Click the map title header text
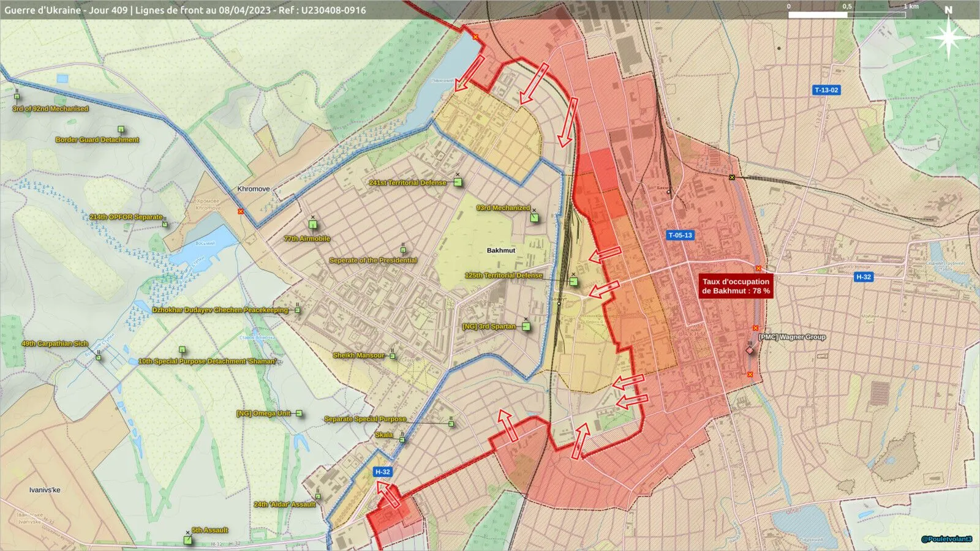Viewport: 980px width, 551px height. pos(185,10)
